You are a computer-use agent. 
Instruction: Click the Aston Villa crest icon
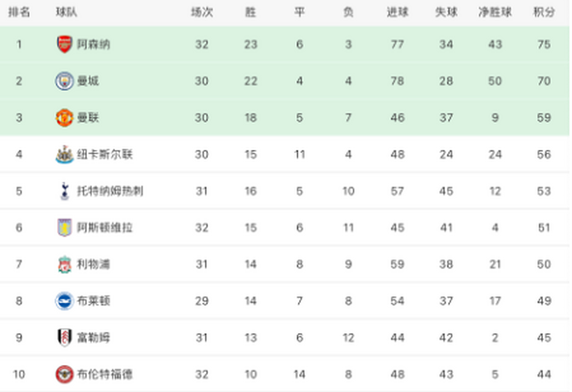(x=64, y=228)
